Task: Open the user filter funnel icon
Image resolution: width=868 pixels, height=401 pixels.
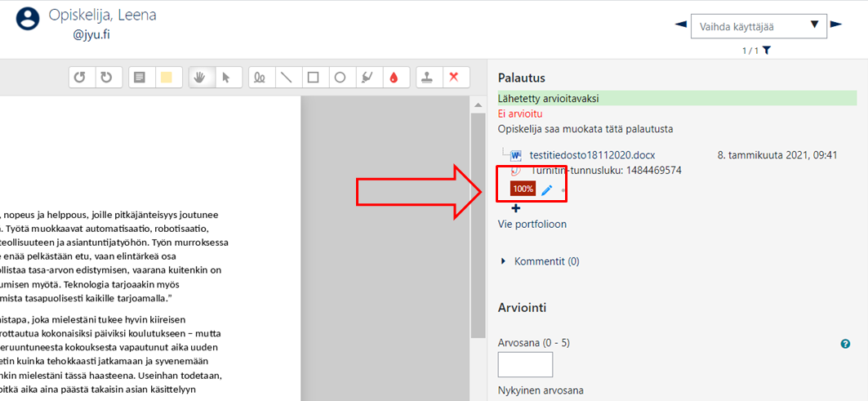Action: click(x=767, y=51)
